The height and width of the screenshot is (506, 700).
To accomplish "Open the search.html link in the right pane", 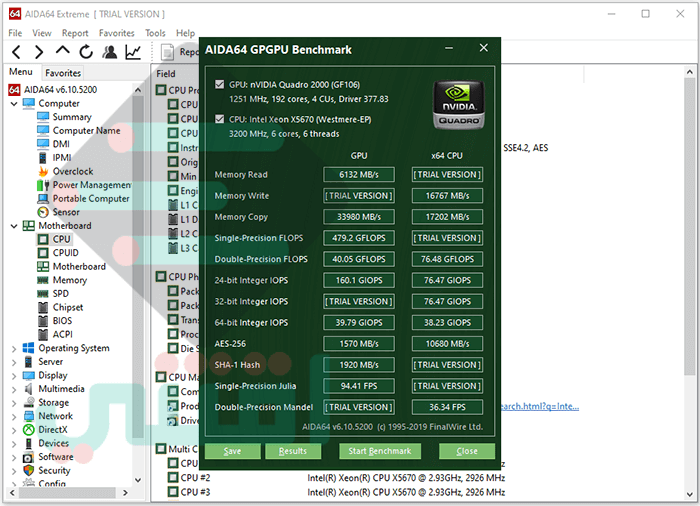I will (540, 406).
